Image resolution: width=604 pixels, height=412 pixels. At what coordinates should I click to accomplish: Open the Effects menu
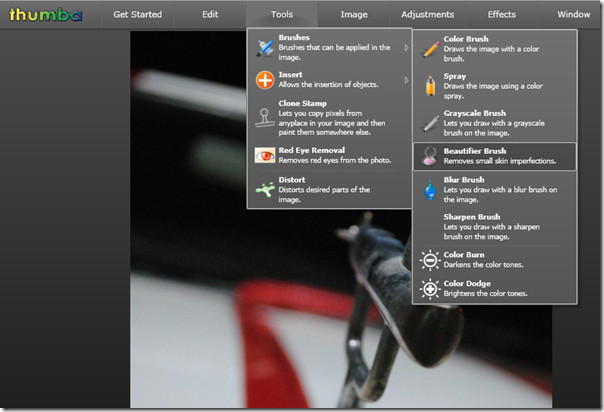pos(501,14)
